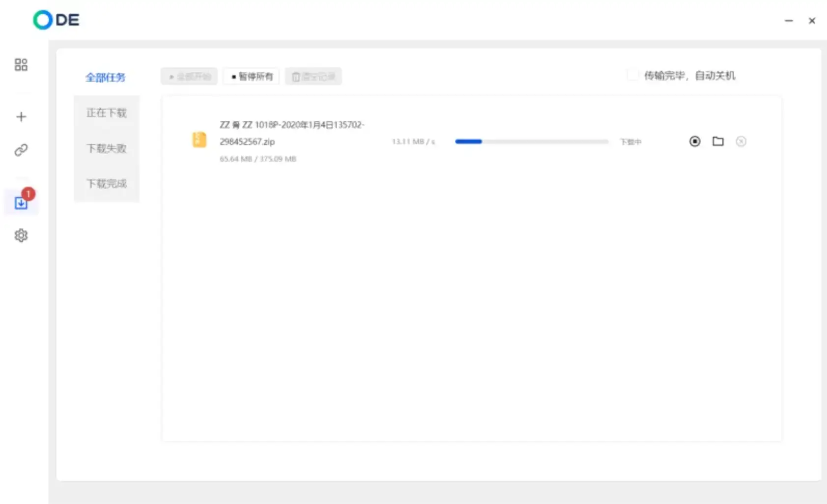This screenshot has width=827, height=504.
Task: Click the 清空记录 clear records button
Action: coord(313,76)
